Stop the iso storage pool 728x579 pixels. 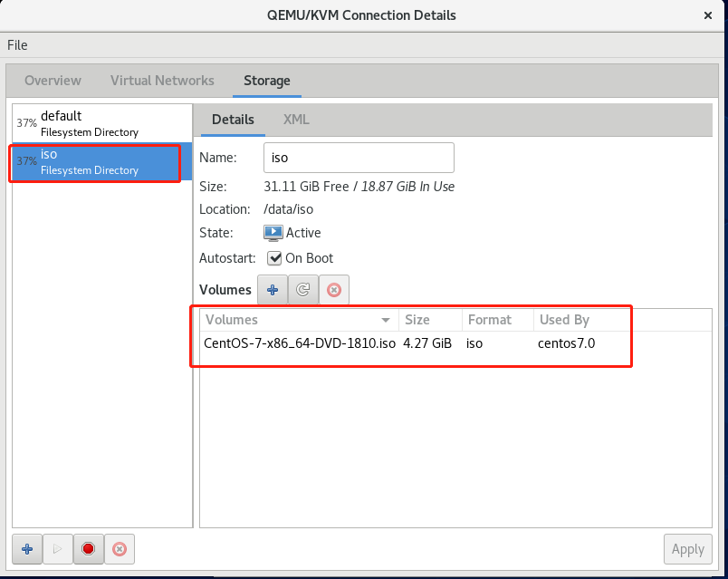(x=88, y=549)
